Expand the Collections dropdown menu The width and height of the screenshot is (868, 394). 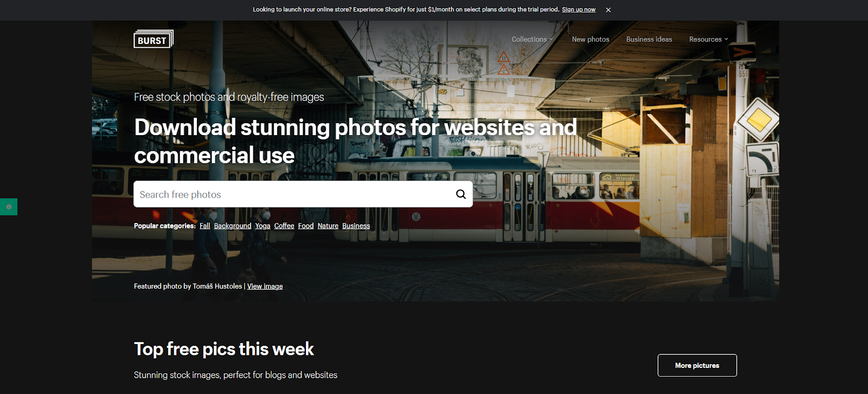pyautogui.click(x=532, y=39)
